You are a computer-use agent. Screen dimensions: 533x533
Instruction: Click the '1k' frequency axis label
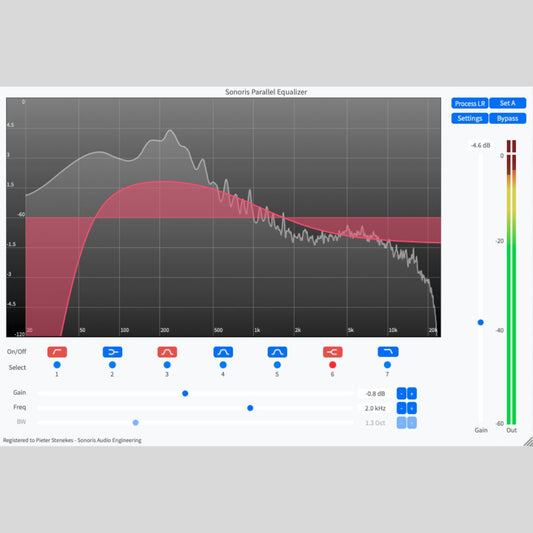pyautogui.click(x=257, y=330)
